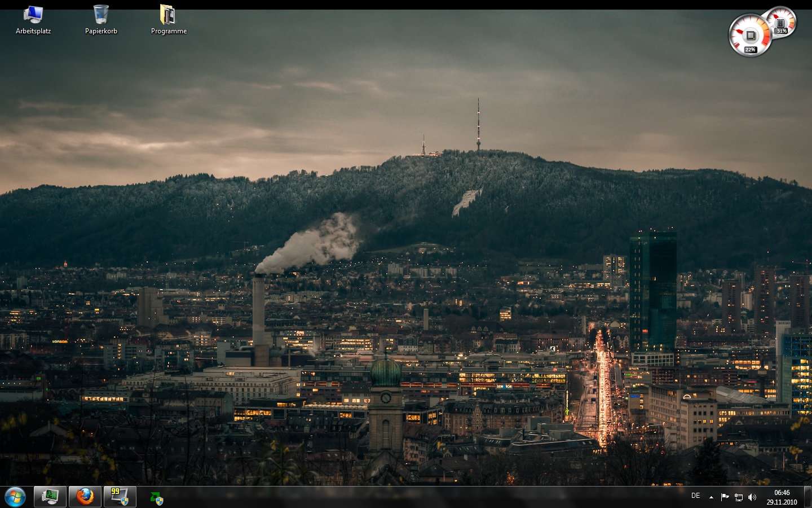Click the Programme text label
The image size is (812, 508).
pyautogui.click(x=169, y=32)
